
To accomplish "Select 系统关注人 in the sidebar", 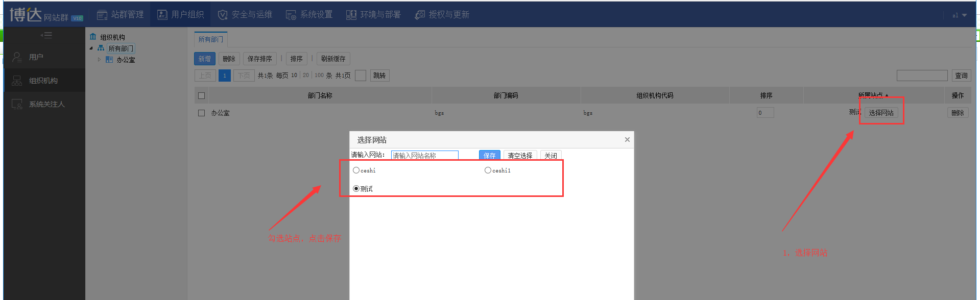I will 46,104.
